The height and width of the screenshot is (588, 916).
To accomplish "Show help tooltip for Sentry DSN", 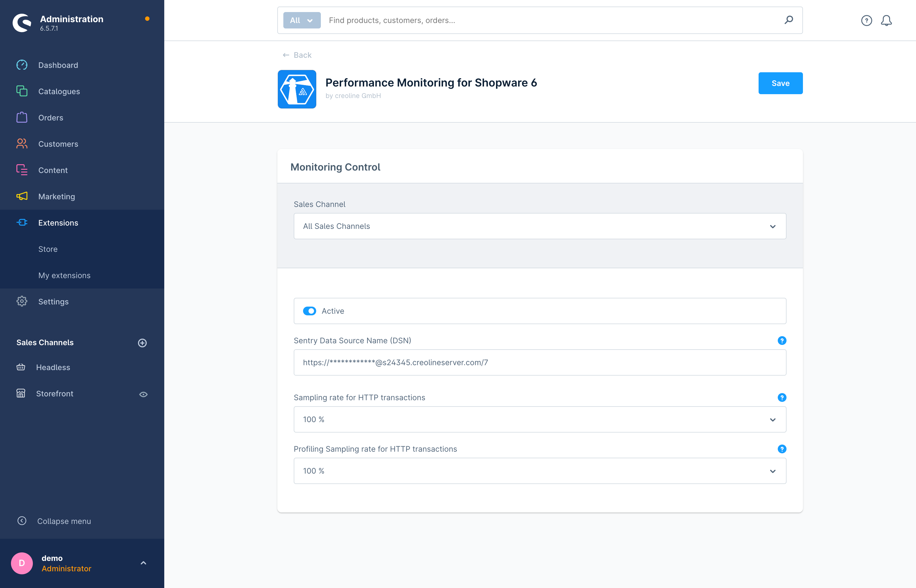I will pos(782,341).
